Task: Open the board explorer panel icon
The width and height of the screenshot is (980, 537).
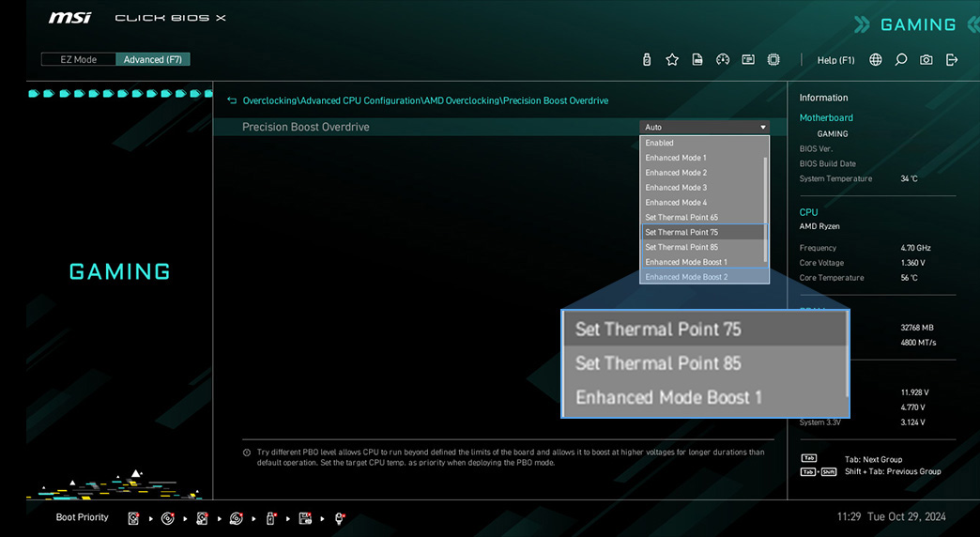Action: click(748, 59)
